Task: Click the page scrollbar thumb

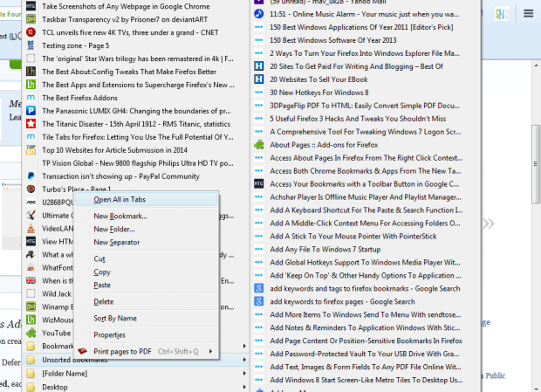Action: tap(536, 164)
